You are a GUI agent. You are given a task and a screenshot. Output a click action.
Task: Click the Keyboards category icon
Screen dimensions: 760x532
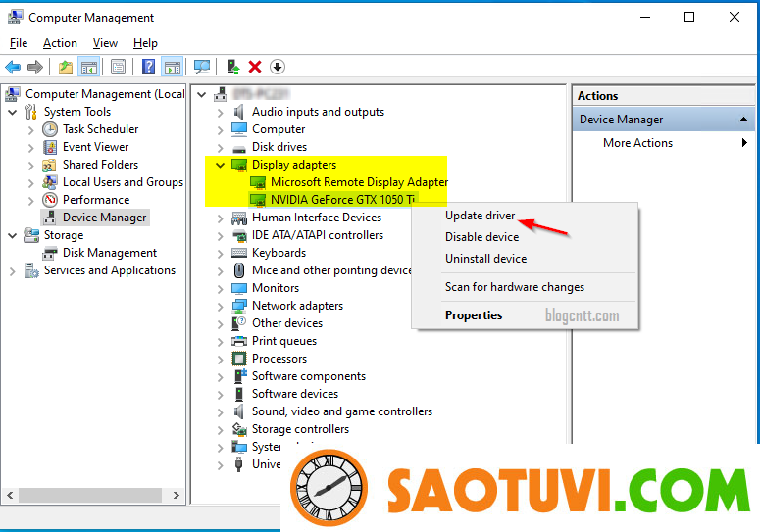(239, 253)
